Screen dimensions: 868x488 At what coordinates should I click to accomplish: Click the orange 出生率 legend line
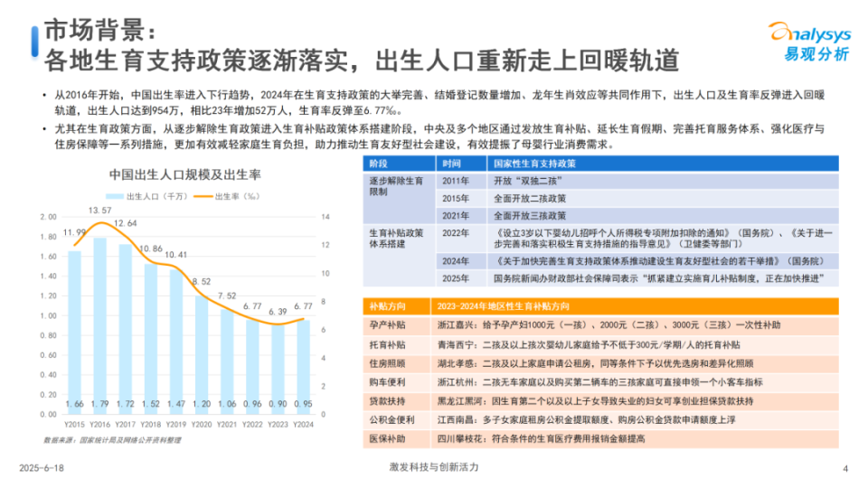click(203, 196)
